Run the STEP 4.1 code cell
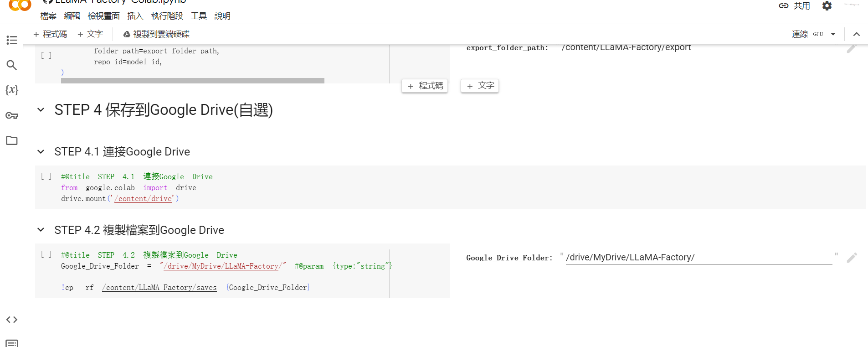Image resolution: width=868 pixels, height=347 pixels. pyautogui.click(x=46, y=176)
